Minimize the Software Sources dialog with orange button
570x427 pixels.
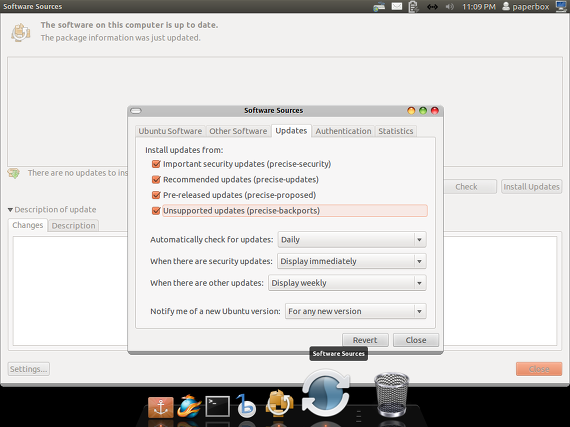click(x=411, y=110)
